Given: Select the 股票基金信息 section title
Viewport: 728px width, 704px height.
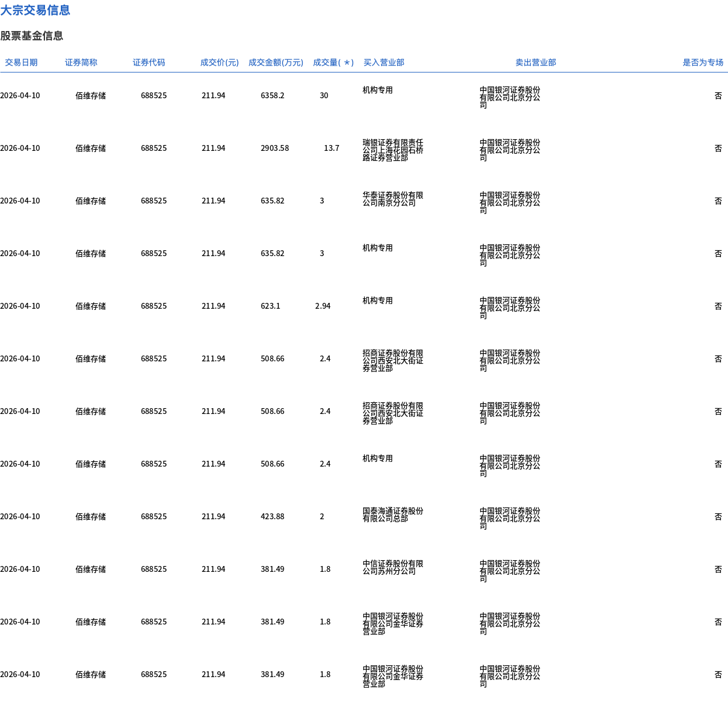Looking at the screenshot, I should [x=32, y=36].
